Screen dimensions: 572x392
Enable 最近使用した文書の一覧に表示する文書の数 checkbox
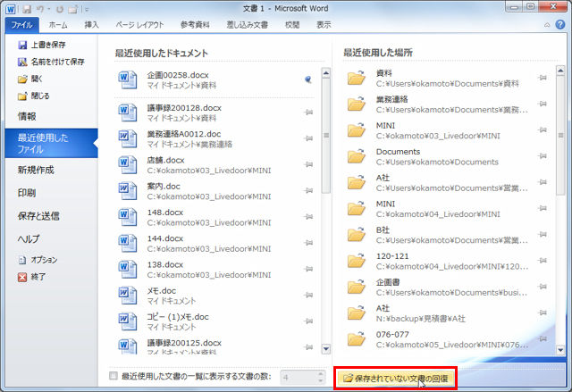click(114, 376)
